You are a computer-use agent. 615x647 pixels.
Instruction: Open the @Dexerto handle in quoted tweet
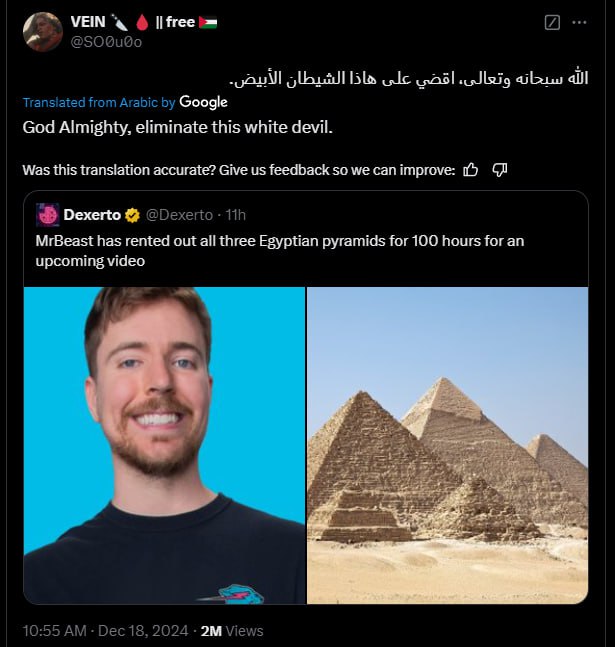[180, 215]
